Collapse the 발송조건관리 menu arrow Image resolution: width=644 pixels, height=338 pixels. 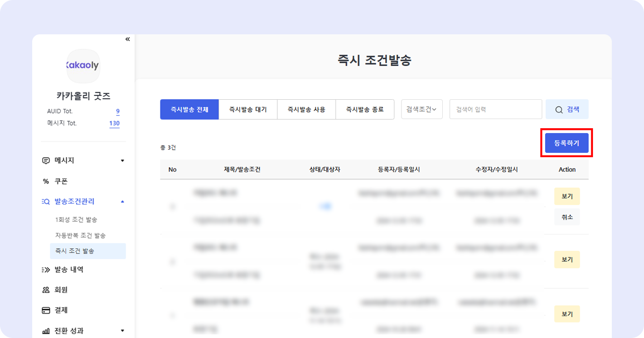[122, 202]
